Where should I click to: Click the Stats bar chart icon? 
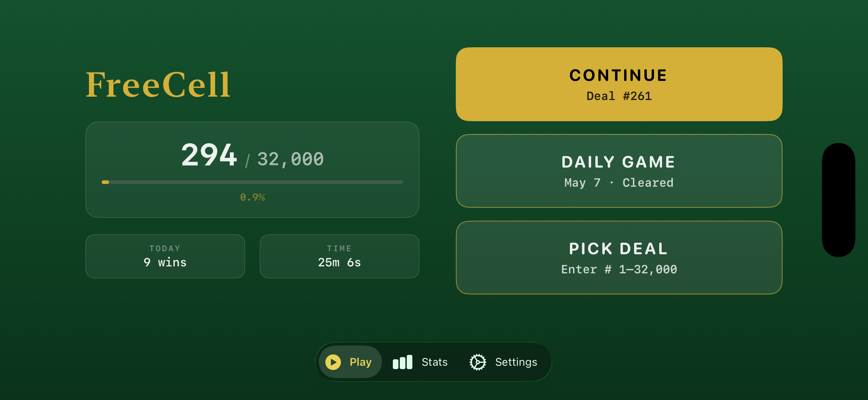tap(402, 362)
